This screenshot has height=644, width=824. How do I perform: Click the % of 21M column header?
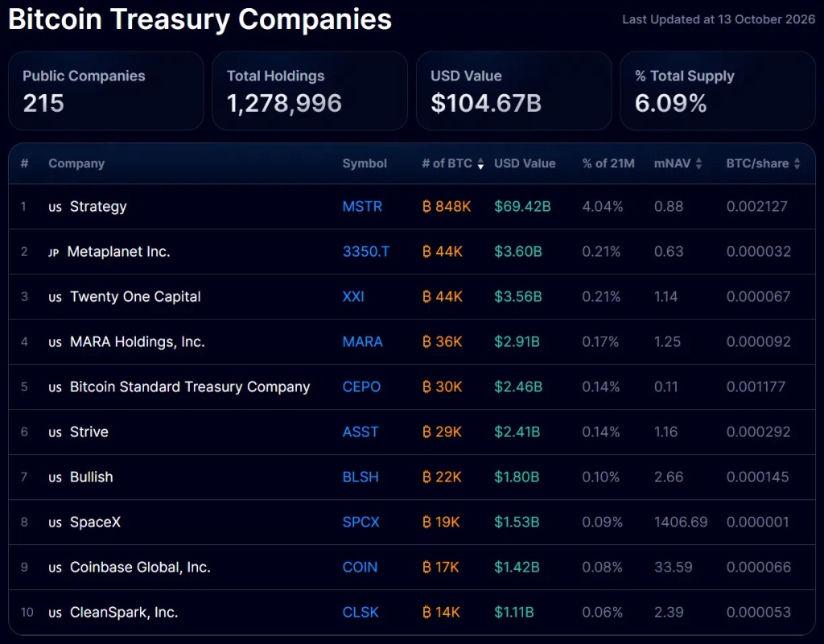point(608,163)
